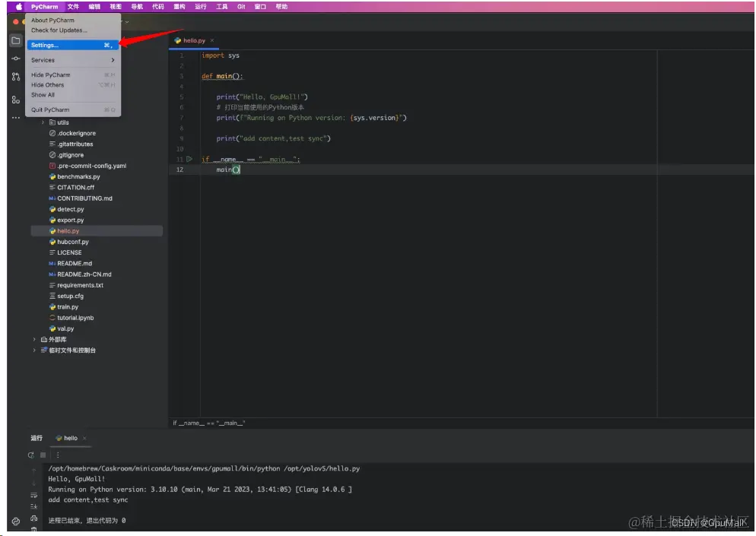The image size is (756, 536).
Task: Rerun the hello run configuration
Action: point(31,455)
